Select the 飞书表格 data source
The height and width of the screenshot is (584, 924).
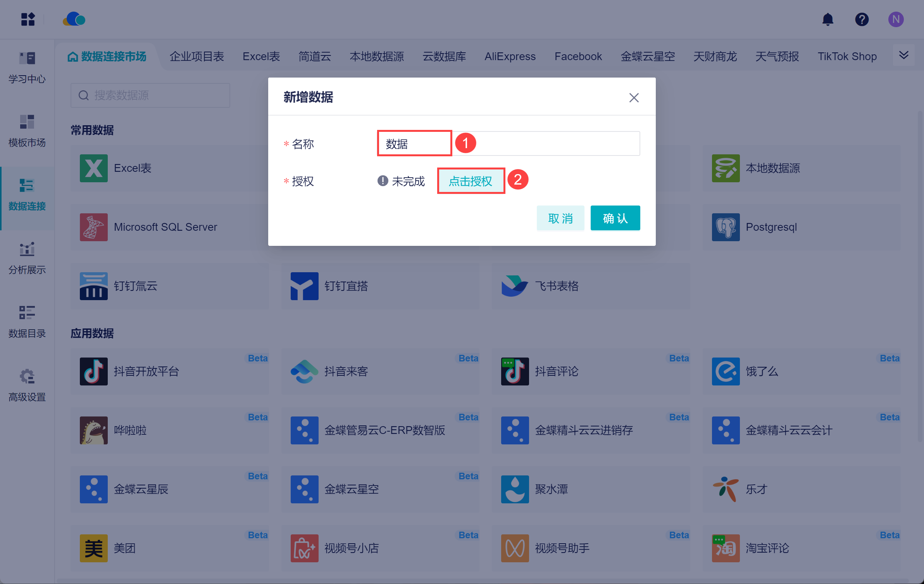pos(557,286)
